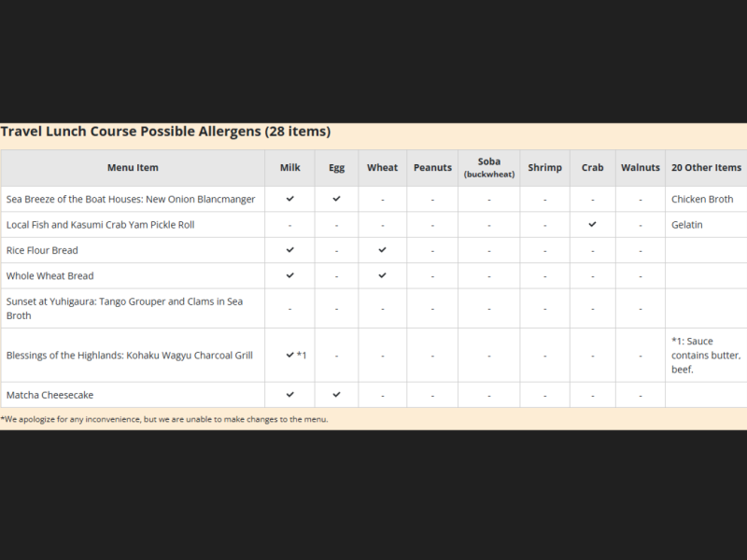
Task: Click the Milk checkmark for Onion Blancmanger
Action: point(289,199)
